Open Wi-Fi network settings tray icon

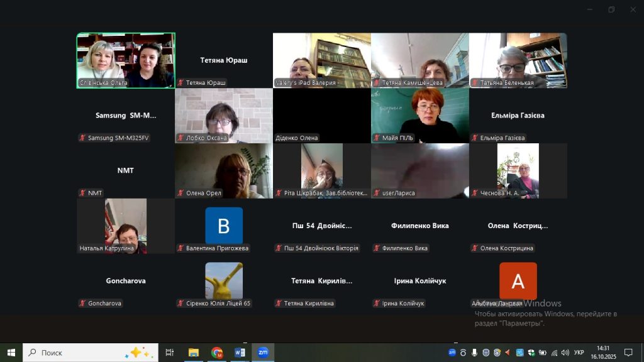[x=553, y=353]
